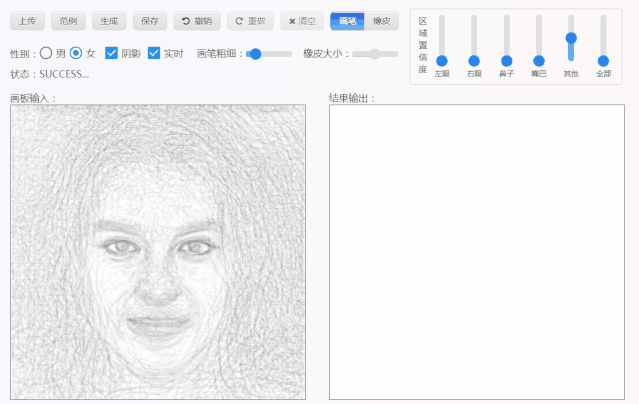Image resolution: width=639 pixels, height=404 pixels.
Task: Click the 上传 upload button
Action: point(26,21)
